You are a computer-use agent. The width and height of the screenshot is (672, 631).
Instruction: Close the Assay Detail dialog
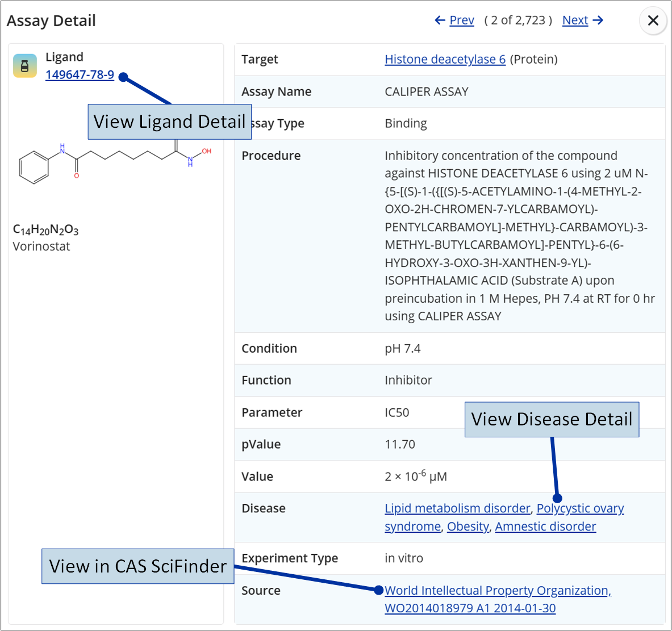pos(653,21)
